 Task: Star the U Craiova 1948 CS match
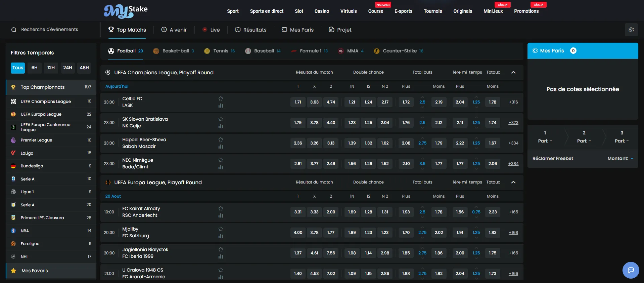pyautogui.click(x=221, y=270)
